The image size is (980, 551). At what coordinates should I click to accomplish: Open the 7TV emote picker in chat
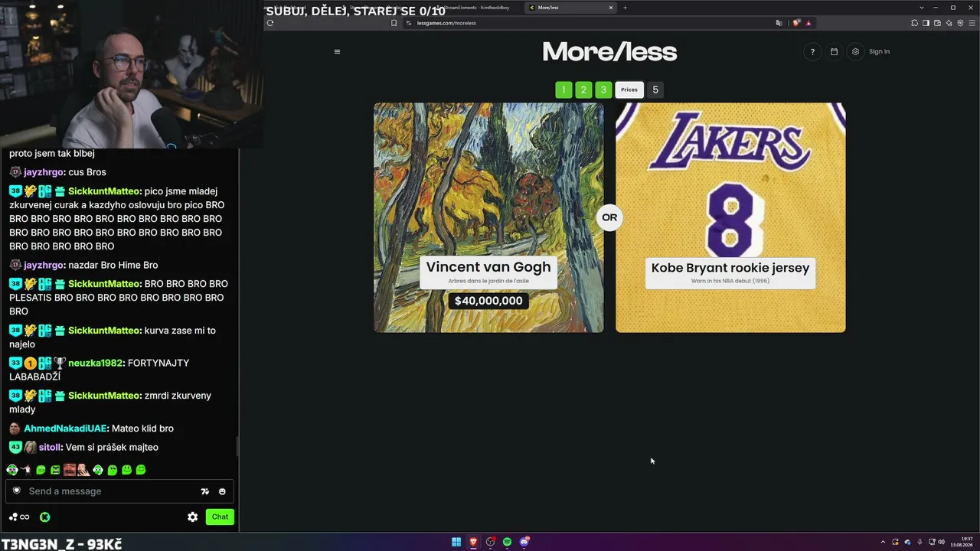[205, 491]
